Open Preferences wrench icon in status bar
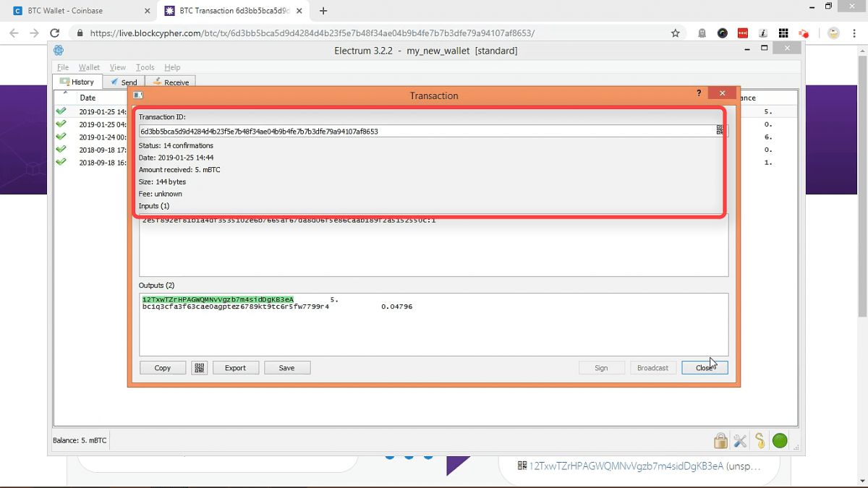The width and height of the screenshot is (868, 488). click(740, 440)
